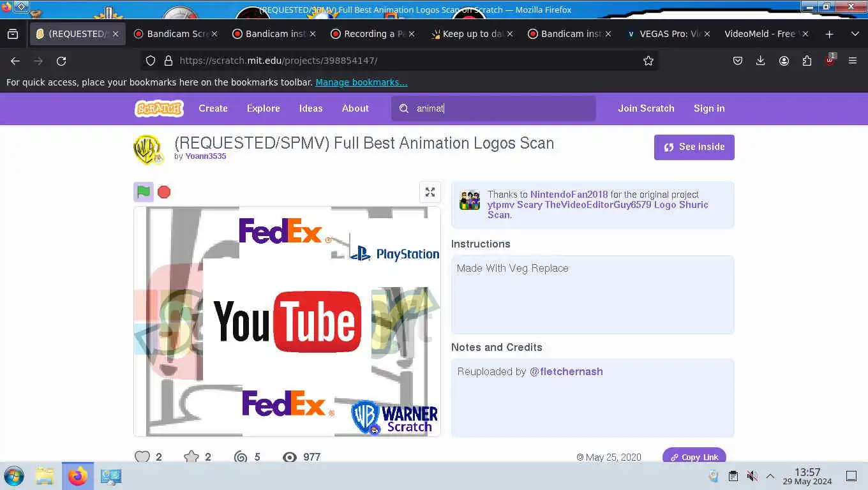This screenshot has height=490, width=868.
Task: Click the Firefox taskbar icon
Action: [x=78, y=476]
